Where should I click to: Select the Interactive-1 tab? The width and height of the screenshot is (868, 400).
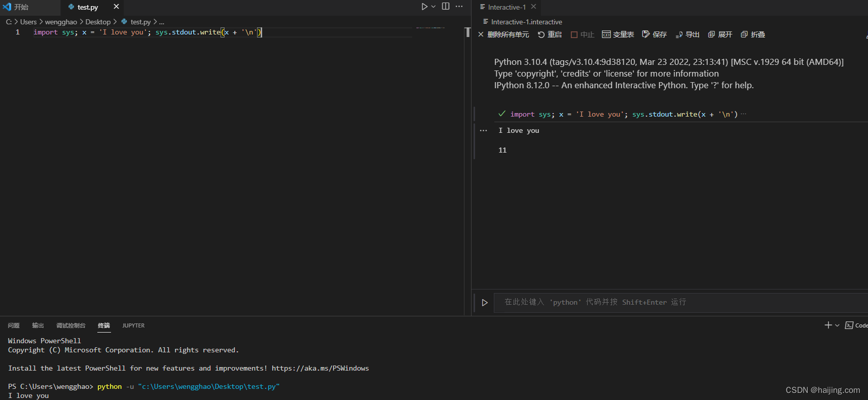tap(507, 7)
